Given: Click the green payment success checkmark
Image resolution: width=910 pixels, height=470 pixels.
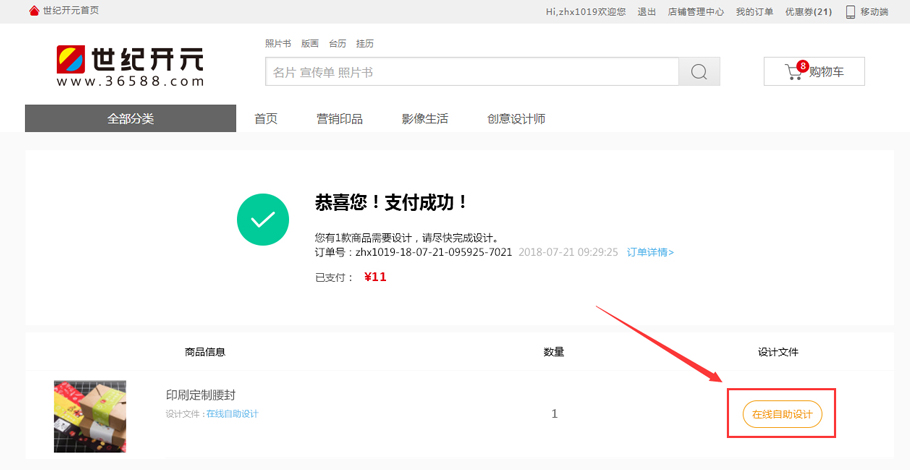Looking at the screenshot, I should pyautogui.click(x=263, y=220).
